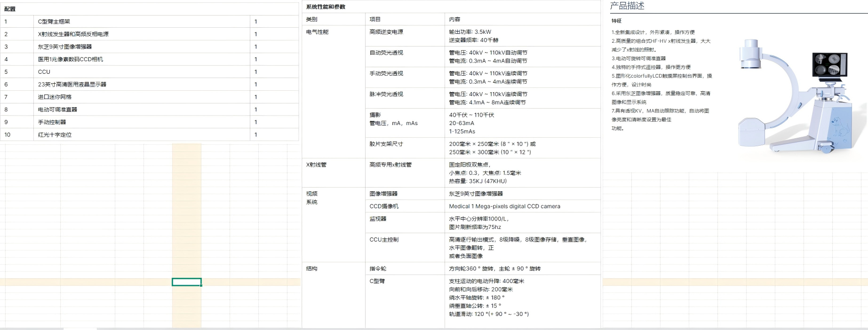The width and height of the screenshot is (868, 330).
Task: Click the green-outlined selected cell
Action: [x=186, y=282]
